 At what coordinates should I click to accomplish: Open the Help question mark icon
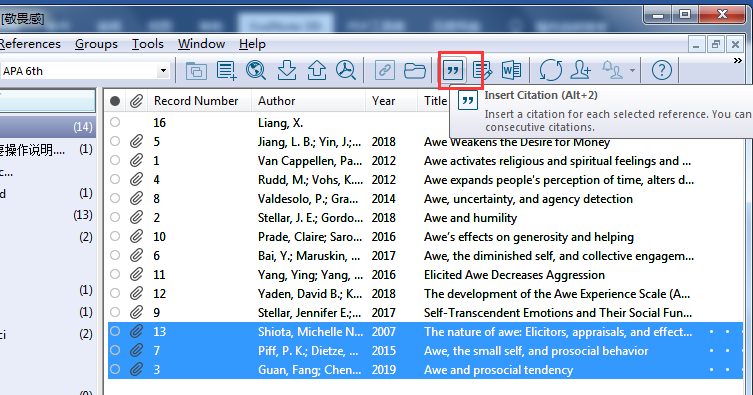662,71
